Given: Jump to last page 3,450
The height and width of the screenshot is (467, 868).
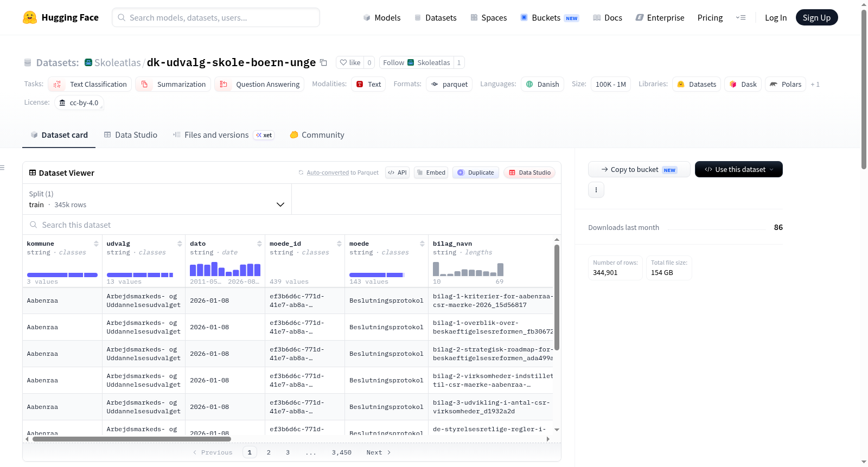Looking at the screenshot, I should coord(342,452).
